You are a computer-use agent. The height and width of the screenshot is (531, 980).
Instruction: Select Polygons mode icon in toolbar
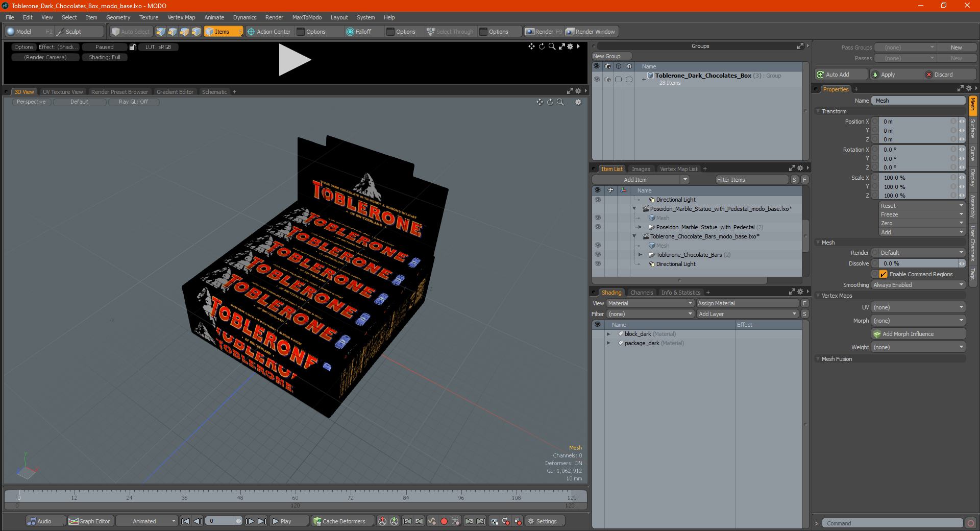tap(184, 32)
